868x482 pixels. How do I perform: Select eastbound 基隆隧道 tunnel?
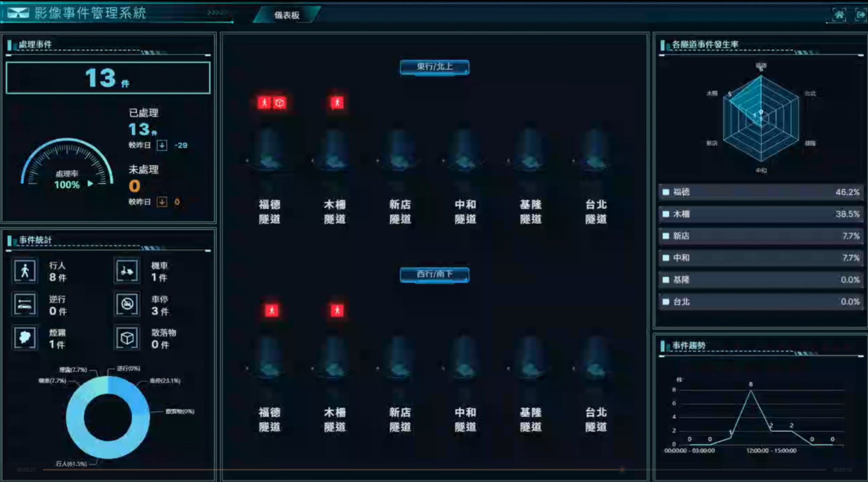(531, 177)
